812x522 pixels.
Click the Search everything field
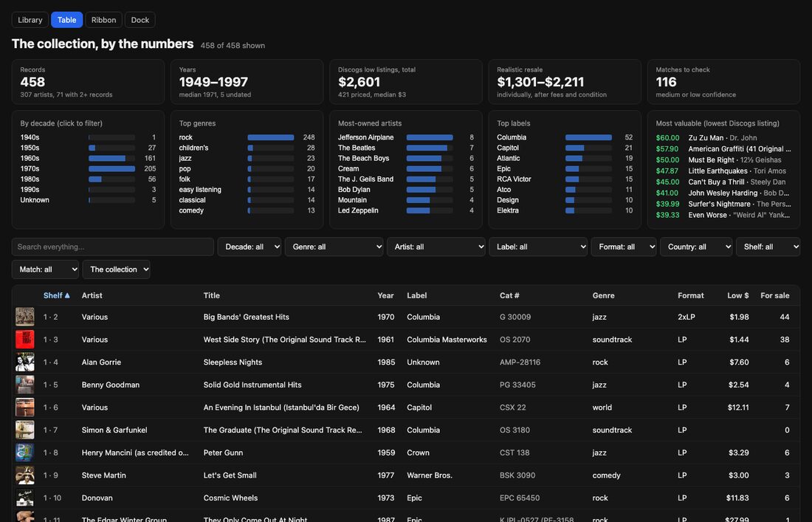pos(112,247)
